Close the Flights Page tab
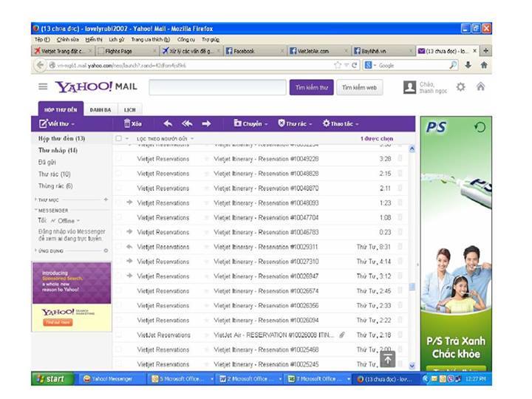The image size is (532, 399). point(154,51)
